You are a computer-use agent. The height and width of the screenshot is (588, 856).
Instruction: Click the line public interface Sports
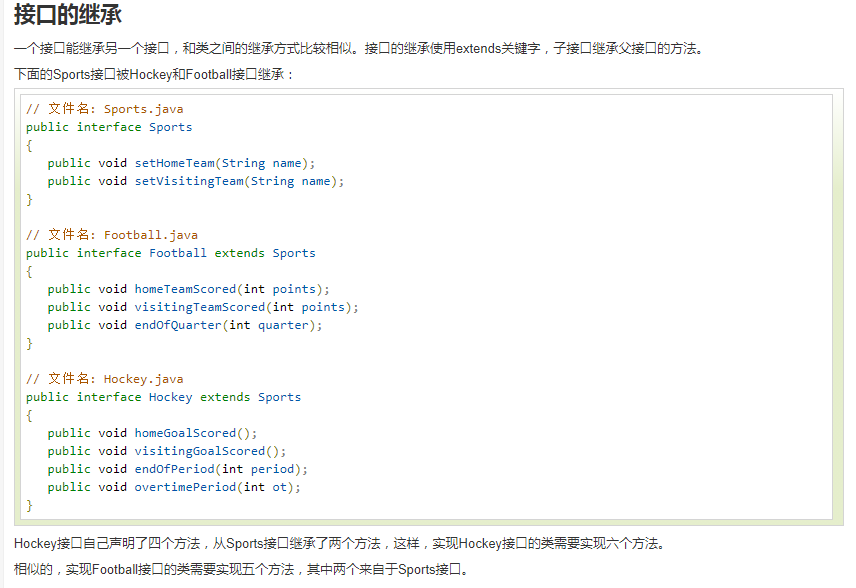pyautogui.click(x=109, y=127)
